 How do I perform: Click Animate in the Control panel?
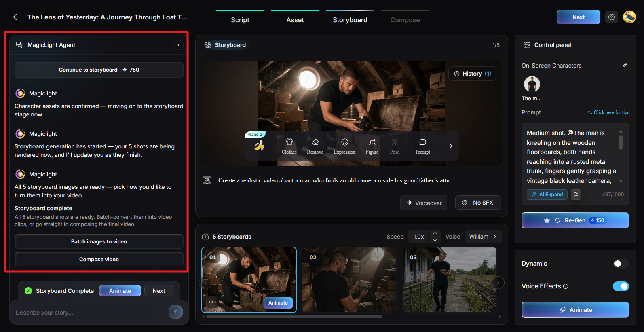pyautogui.click(x=575, y=310)
